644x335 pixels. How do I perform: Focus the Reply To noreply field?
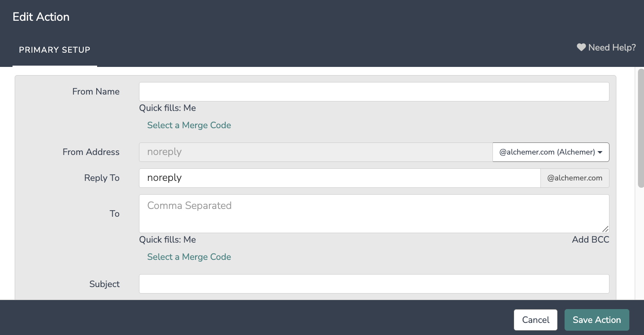340,178
